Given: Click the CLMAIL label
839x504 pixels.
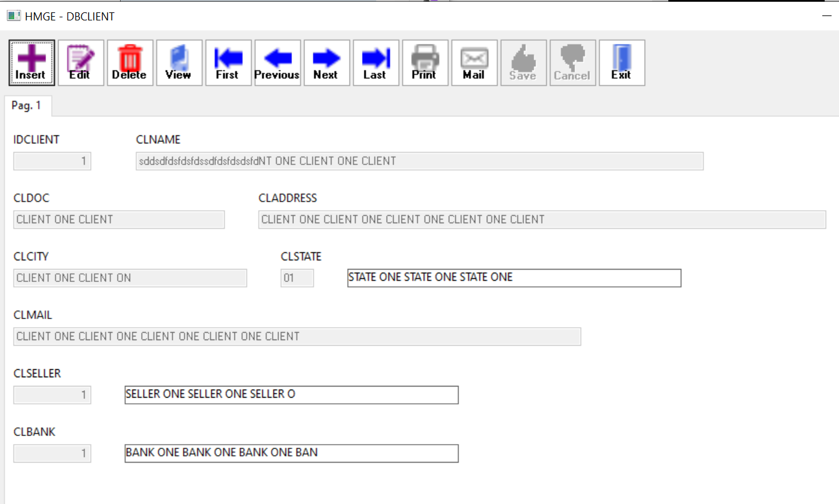Looking at the screenshot, I should click(33, 315).
